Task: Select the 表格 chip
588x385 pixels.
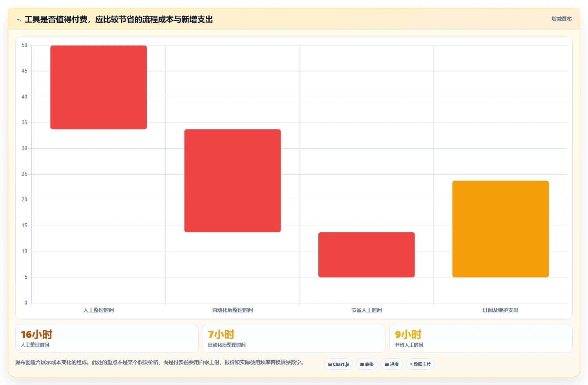Action: pos(367,364)
